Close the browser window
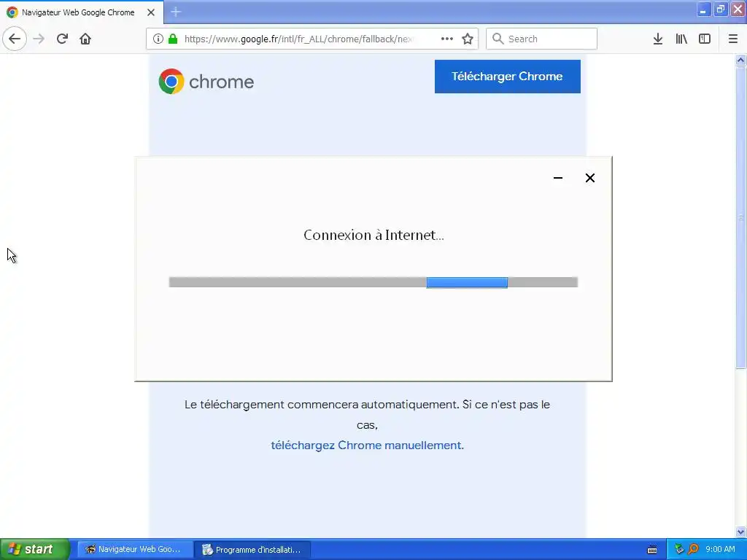 [x=738, y=10]
